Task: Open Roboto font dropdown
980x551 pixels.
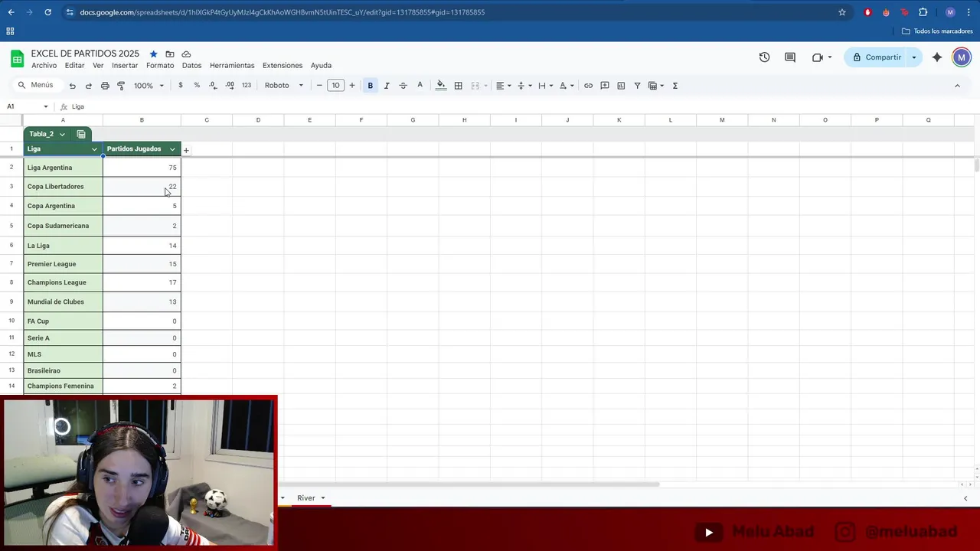Action: pyautogui.click(x=284, y=86)
